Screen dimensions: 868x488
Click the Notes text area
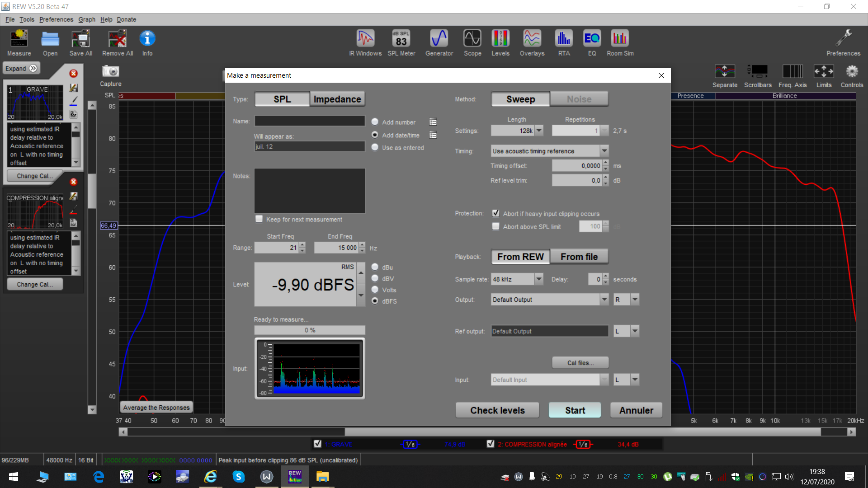coord(310,191)
